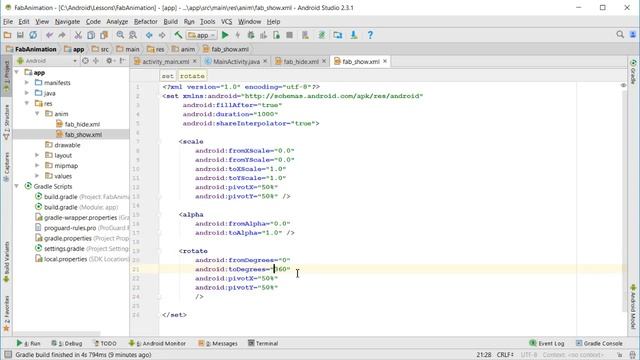Viewport: 640px width, 360px height.
Task: Collapse the Gradle Scripts node
Action: click(x=17, y=186)
